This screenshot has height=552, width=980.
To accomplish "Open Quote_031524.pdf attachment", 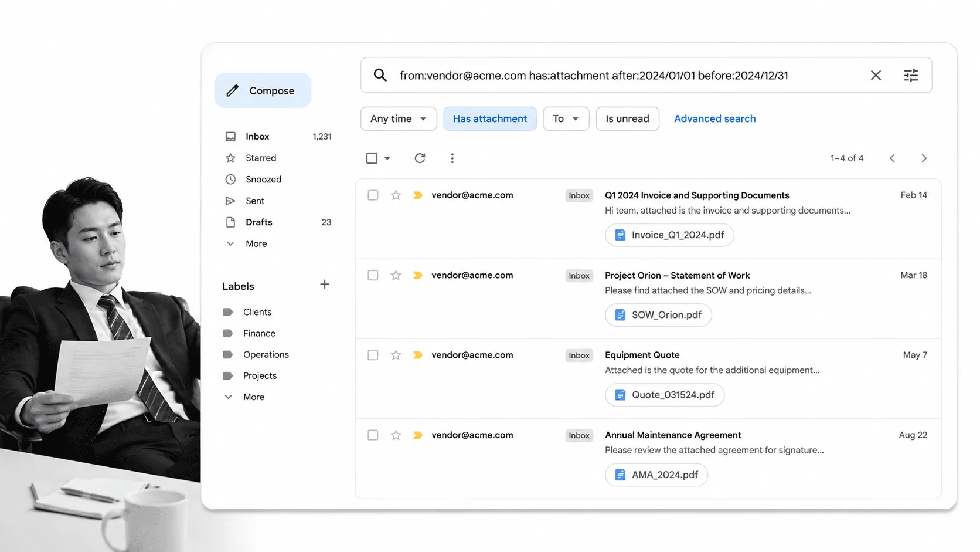I will click(665, 395).
